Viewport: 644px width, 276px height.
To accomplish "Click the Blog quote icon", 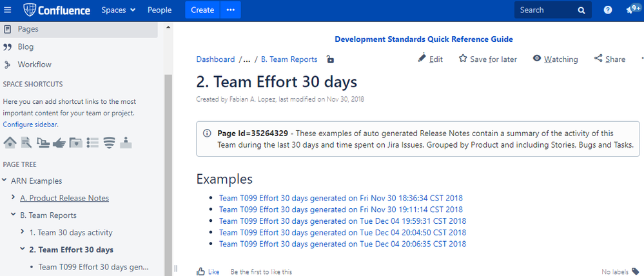I will (7, 47).
